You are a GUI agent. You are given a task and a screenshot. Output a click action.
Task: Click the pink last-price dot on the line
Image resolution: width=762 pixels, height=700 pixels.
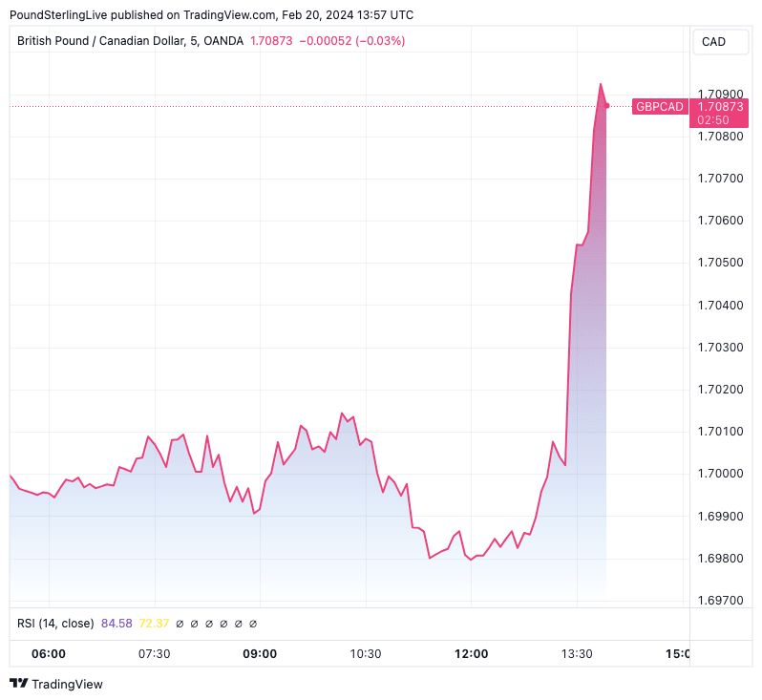point(607,106)
